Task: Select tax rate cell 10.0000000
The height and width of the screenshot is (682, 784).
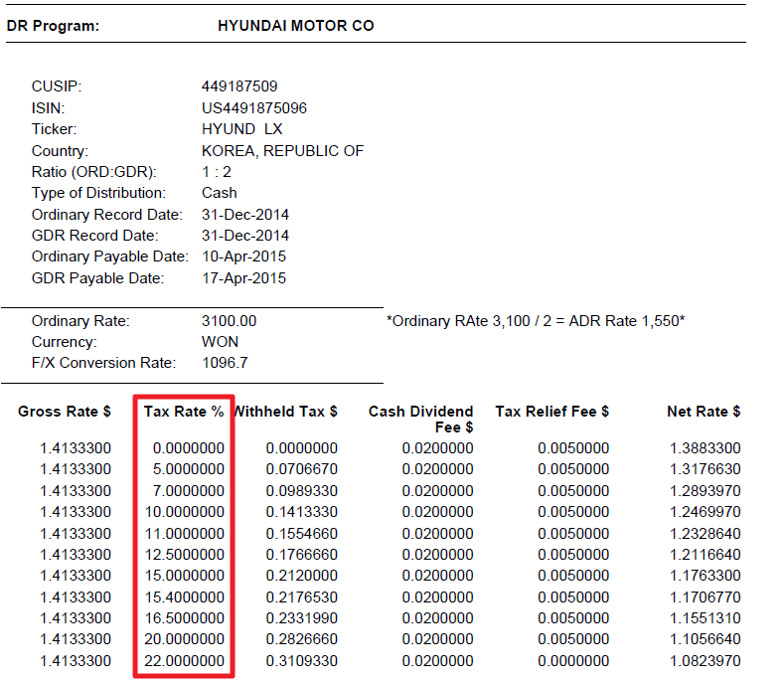Action: pos(185,512)
